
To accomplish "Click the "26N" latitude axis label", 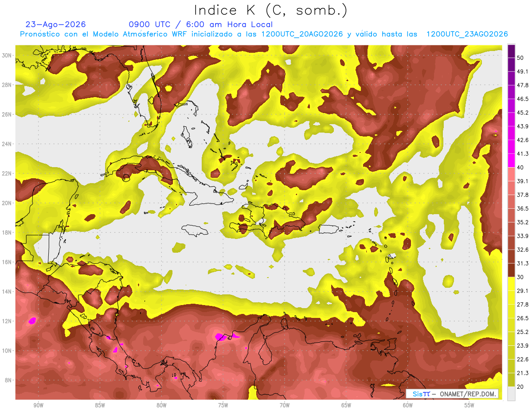I will coord(7,114).
